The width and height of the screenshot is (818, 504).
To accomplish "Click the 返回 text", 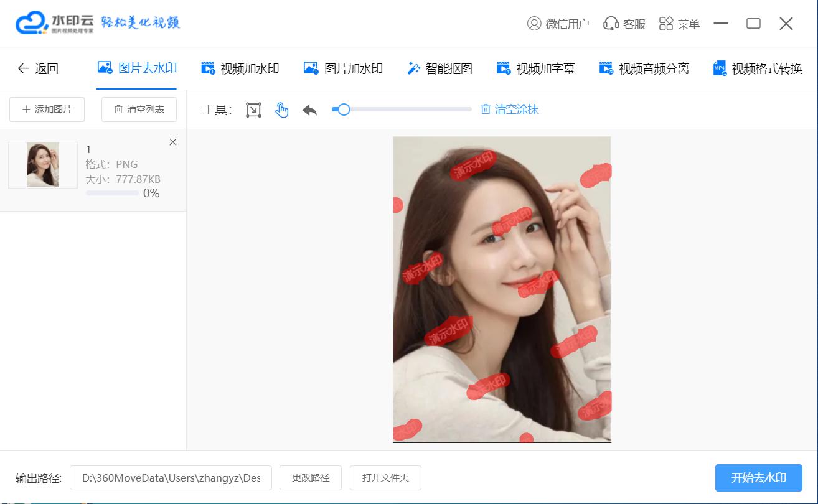I will (x=47, y=68).
